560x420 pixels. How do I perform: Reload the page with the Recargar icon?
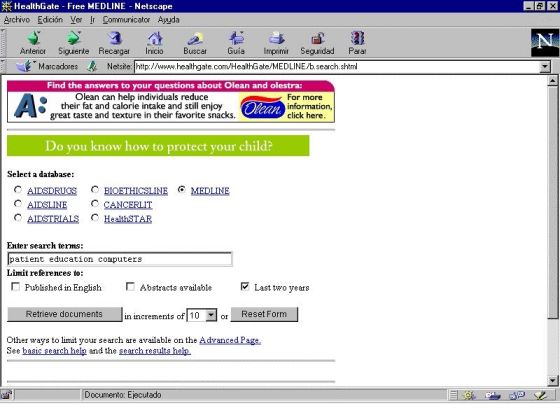(x=114, y=38)
